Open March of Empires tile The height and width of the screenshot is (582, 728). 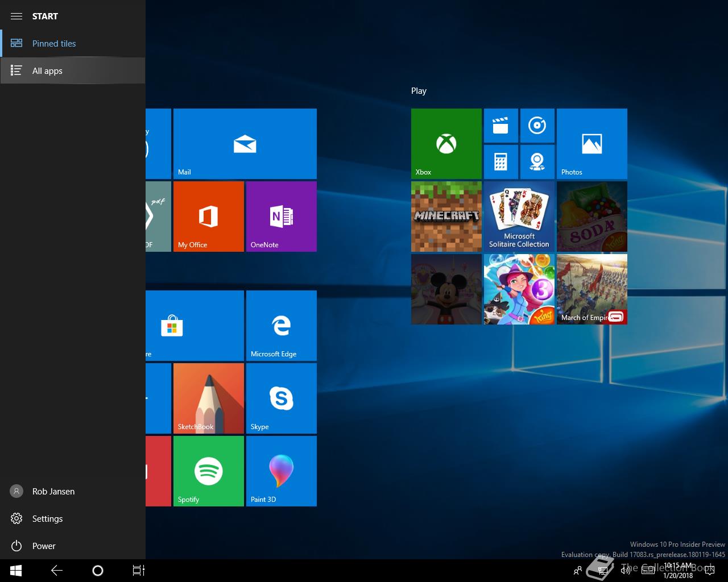[x=592, y=289]
